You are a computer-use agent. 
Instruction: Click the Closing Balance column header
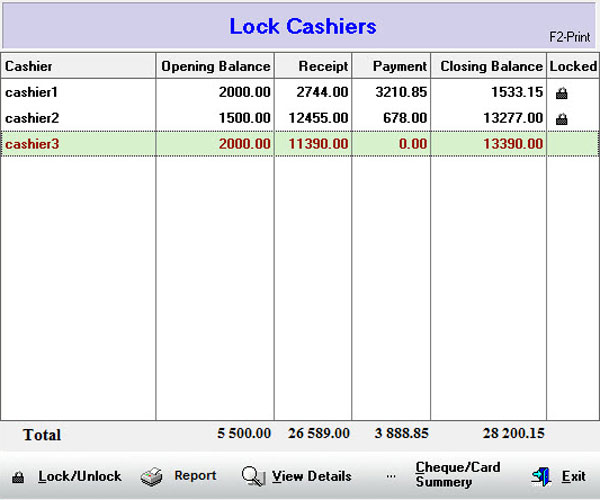pyautogui.click(x=490, y=66)
